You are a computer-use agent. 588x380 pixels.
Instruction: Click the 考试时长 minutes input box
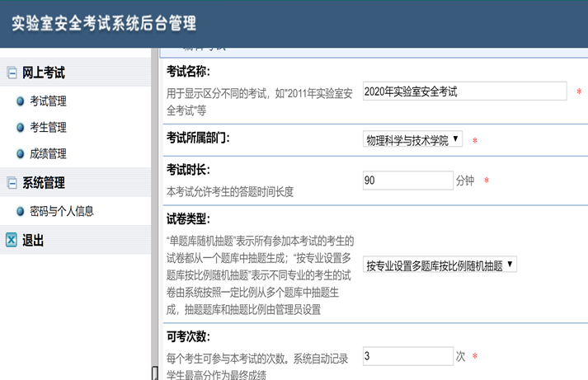(x=407, y=180)
